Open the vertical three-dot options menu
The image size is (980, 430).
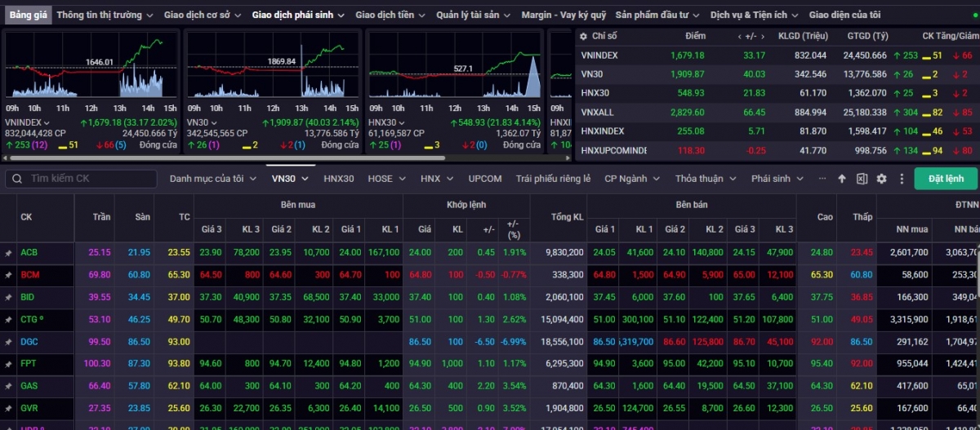coord(902,179)
